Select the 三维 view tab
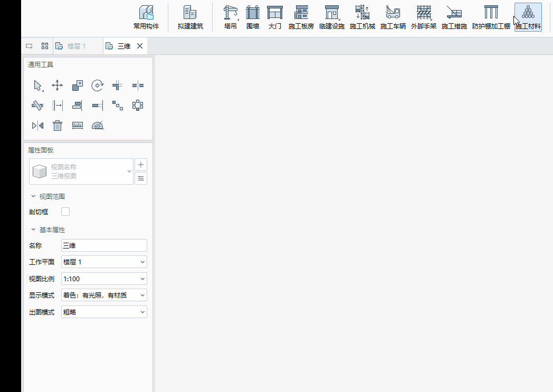The width and height of the screenshot is (553, 392). [x=124, y=46]
